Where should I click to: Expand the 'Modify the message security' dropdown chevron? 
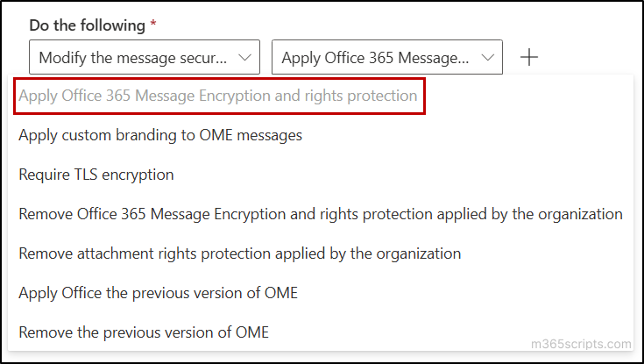pos(244,58)
